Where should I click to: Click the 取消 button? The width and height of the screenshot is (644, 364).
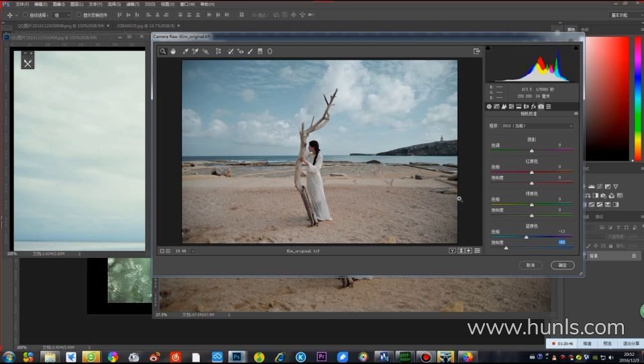coord(531,265)
